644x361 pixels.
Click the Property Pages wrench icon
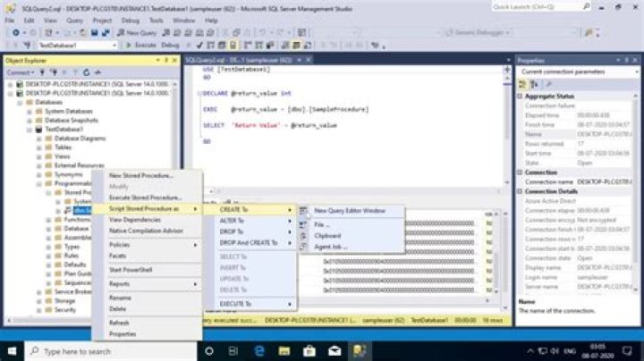click(548, 85)
